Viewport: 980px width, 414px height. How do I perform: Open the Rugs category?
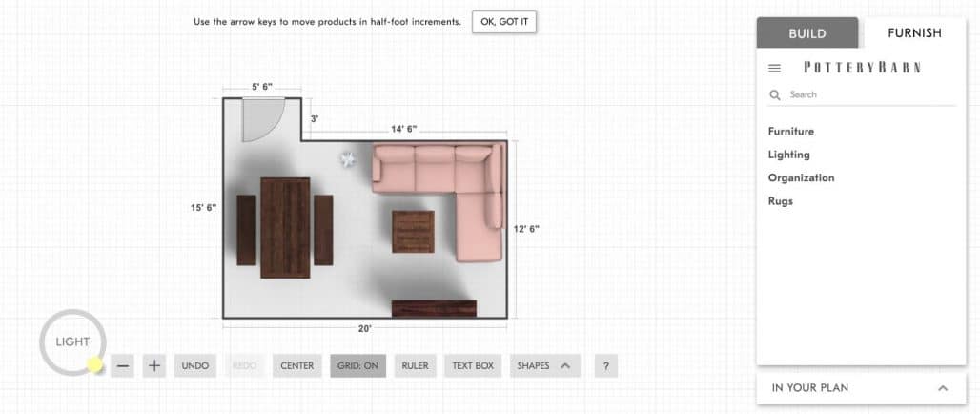(x=781, y=200)
